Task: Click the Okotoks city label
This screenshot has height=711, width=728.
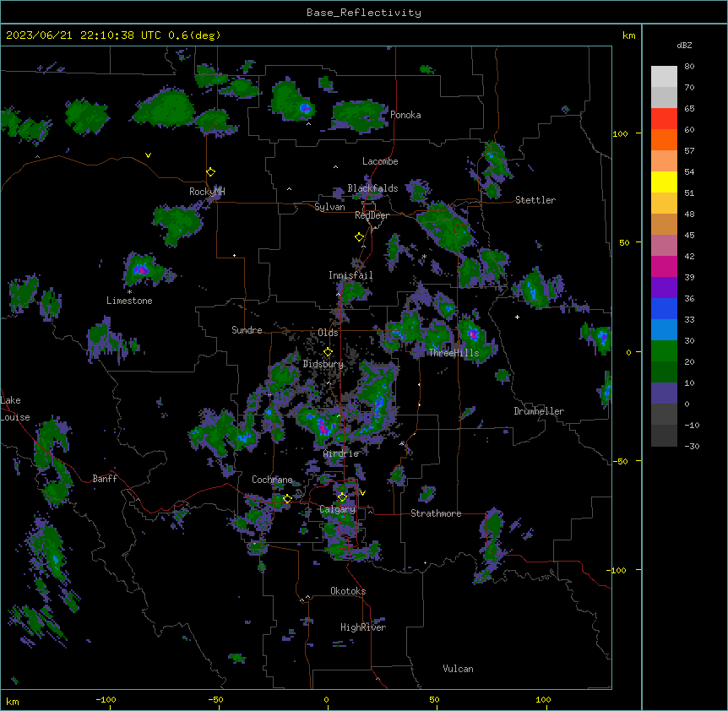Action: 348,591
